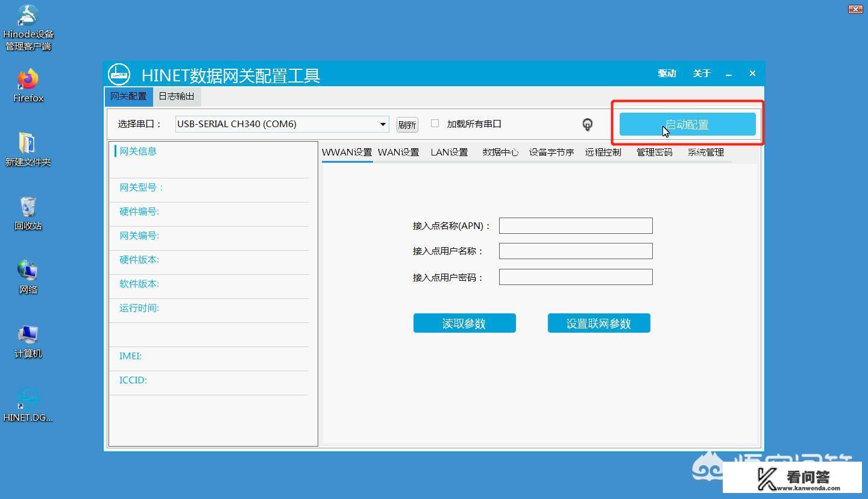The image size is (868, 499).
Task: Click the HINET router logo icon
Action: tap(119, 74)
